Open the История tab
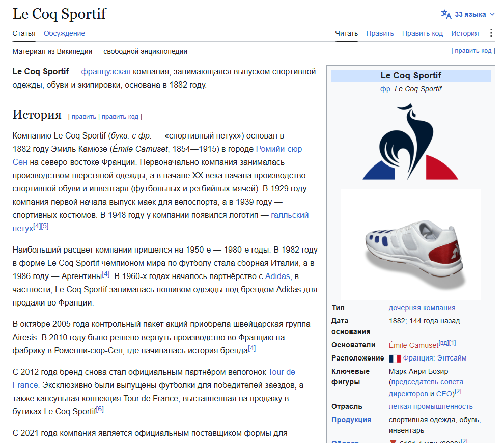The image size is (504, 443). [x=465, y=33]
